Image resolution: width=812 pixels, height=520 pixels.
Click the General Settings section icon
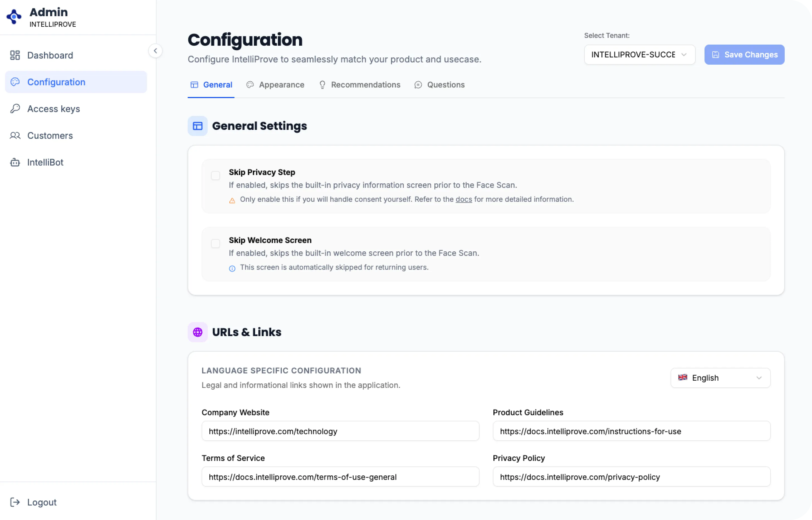pyautogui.click(x=197, y=126)
